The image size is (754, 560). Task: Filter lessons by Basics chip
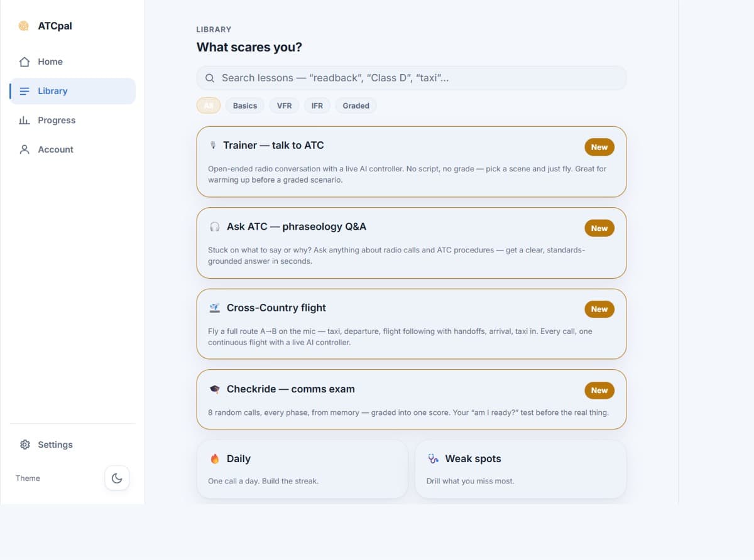click(x=245, y=105)
